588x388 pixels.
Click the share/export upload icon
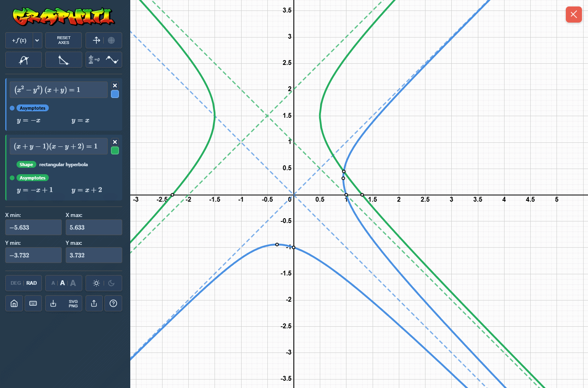(x=94, y=303)
